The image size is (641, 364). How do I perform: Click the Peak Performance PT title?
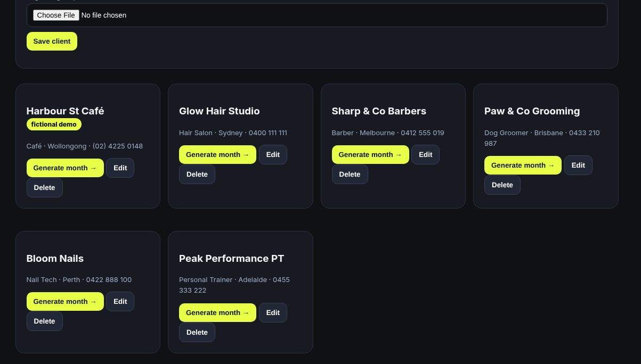point(231,259)
